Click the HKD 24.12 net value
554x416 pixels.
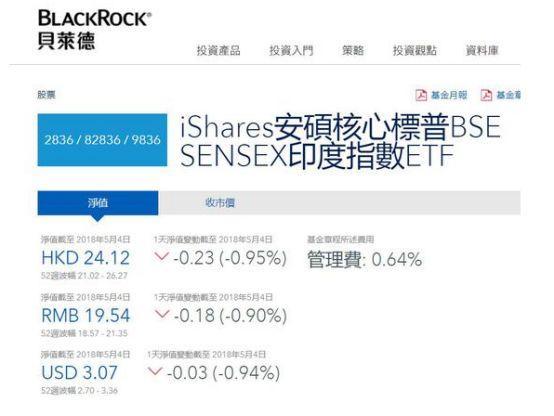(86, 258)
